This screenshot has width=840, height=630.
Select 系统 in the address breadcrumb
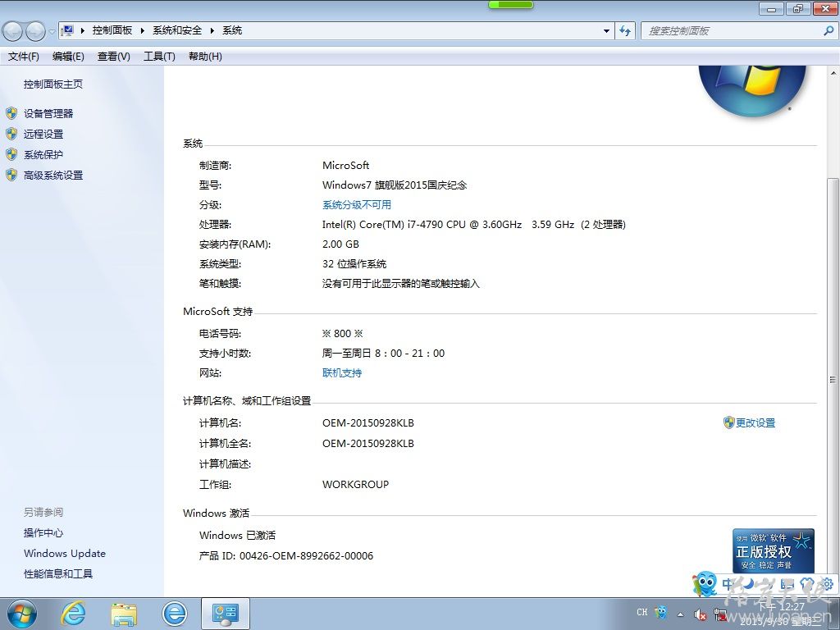[232, 30]
